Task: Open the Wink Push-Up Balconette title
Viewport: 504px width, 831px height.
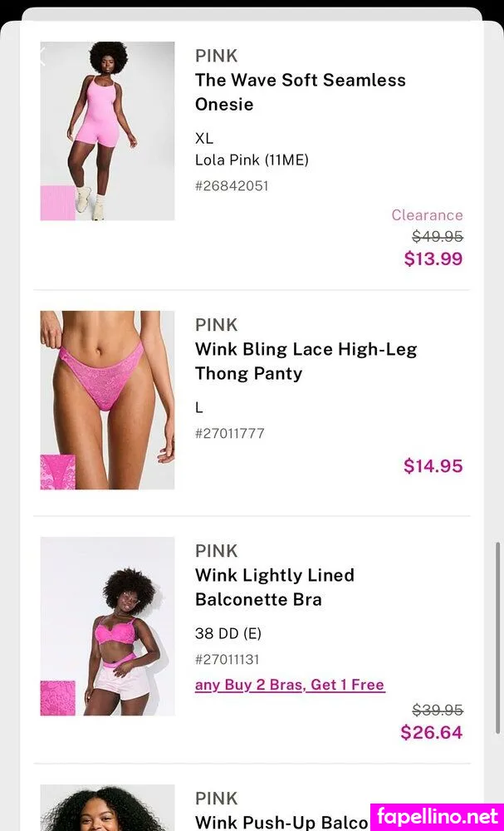Action: (281, 822)
